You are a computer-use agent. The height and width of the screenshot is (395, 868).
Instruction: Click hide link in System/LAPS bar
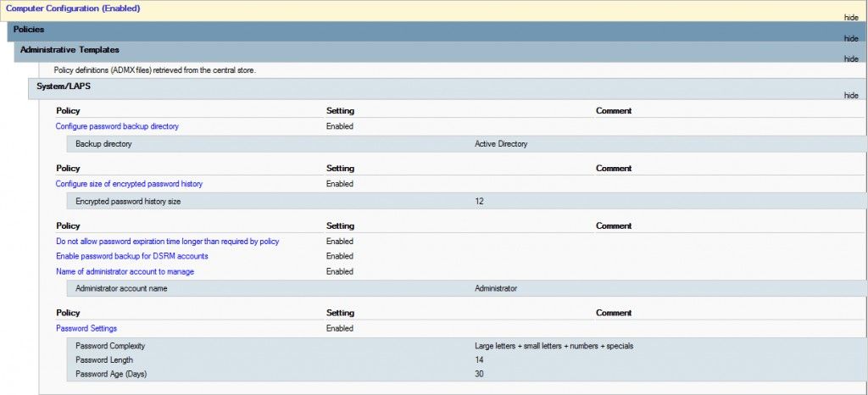(x=851, y=95)
